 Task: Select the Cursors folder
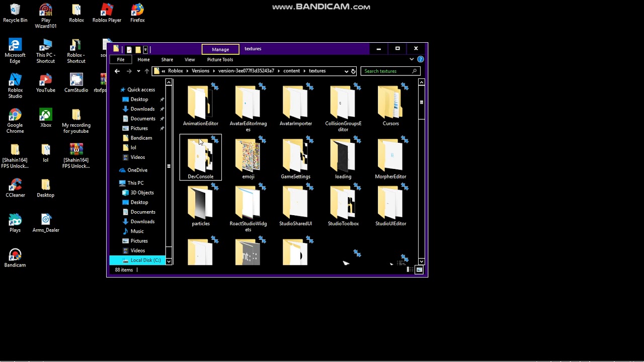click(391, 106)
